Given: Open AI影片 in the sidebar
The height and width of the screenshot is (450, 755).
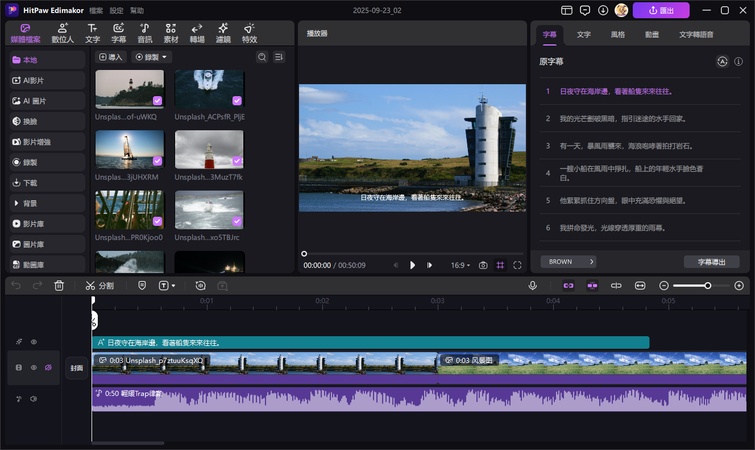Looking at the screenshot, I should (x=47, y=80).
